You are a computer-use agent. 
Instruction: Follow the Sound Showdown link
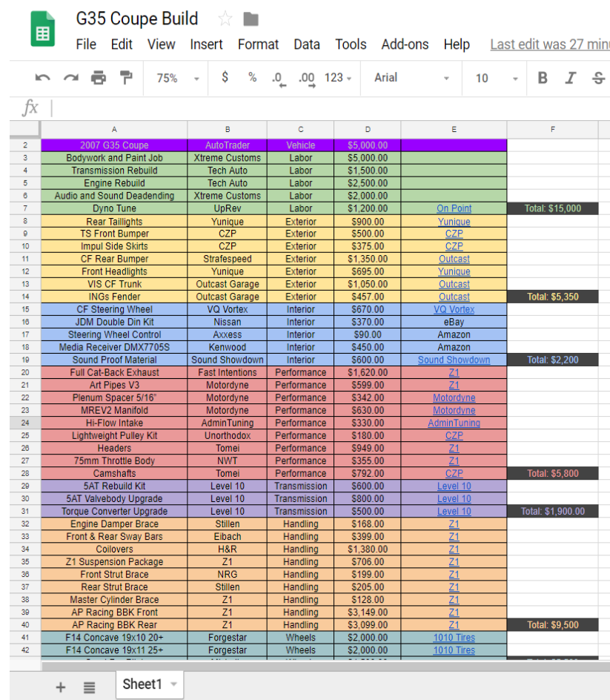[454, 360]
